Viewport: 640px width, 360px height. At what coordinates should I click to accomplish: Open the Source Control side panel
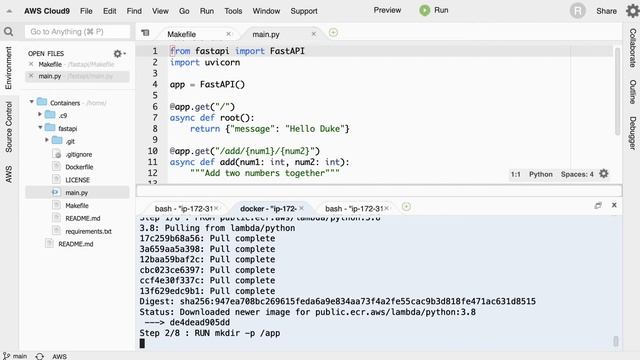(9, 127)
